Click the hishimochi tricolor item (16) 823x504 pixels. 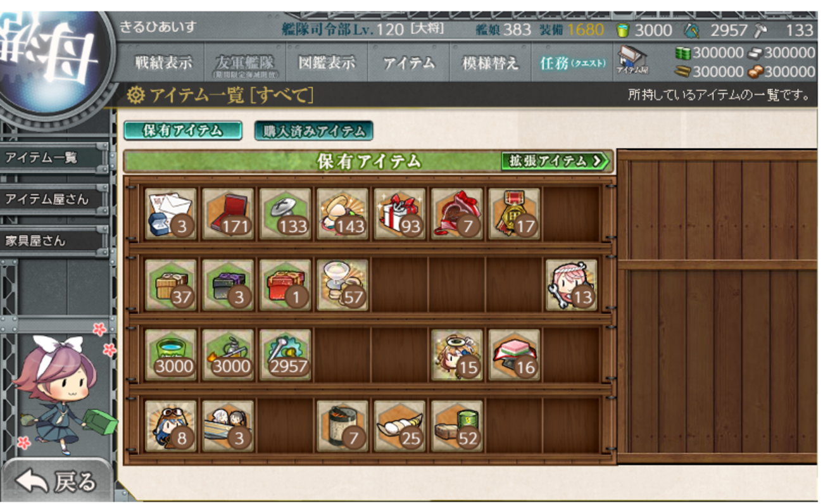tap(513, 355)
